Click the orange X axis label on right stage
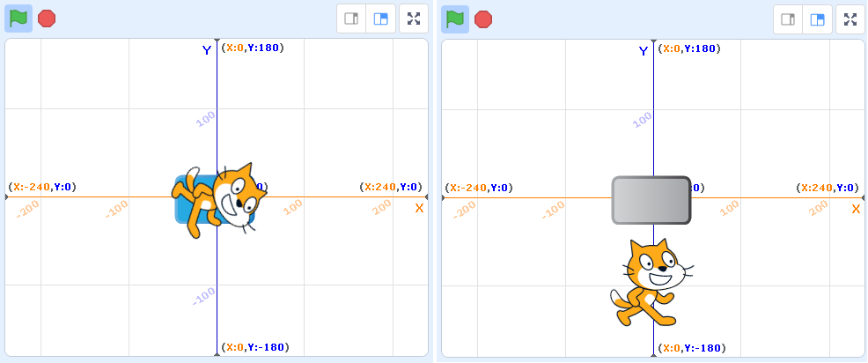The image size is (868, 363). pos(857,209)
